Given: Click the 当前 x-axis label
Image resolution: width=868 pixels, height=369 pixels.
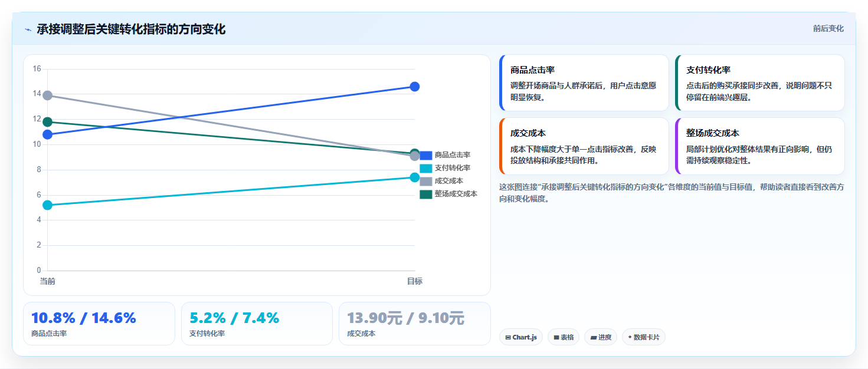Looking at the screenshot, I should (48, 281).
